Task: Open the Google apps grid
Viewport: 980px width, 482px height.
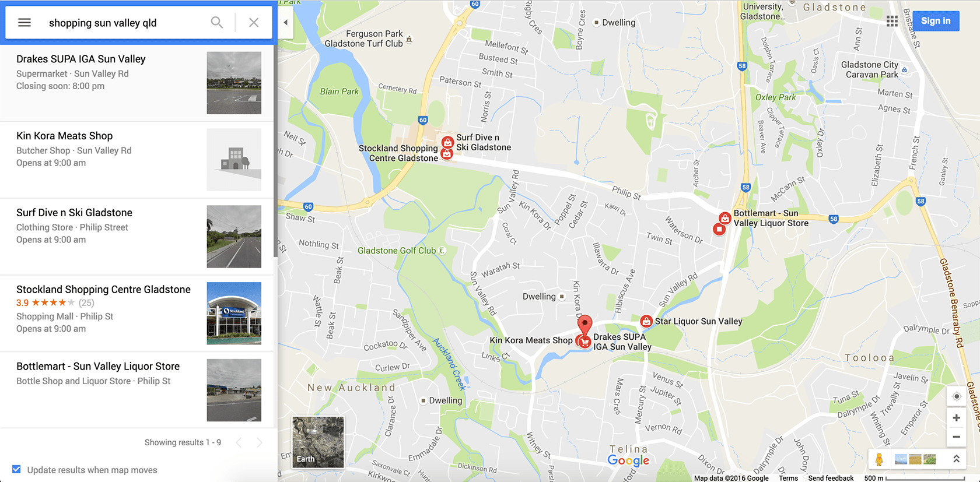Action: click(x=892, y=21)
